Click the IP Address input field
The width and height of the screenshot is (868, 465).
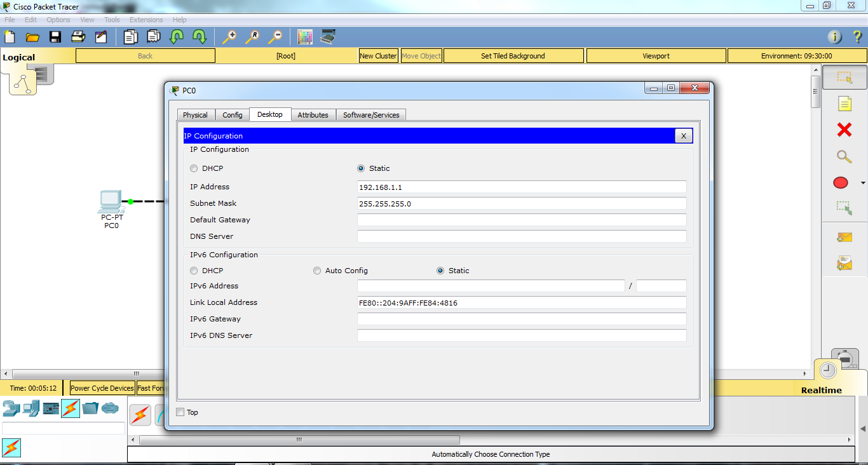(522, 187)
